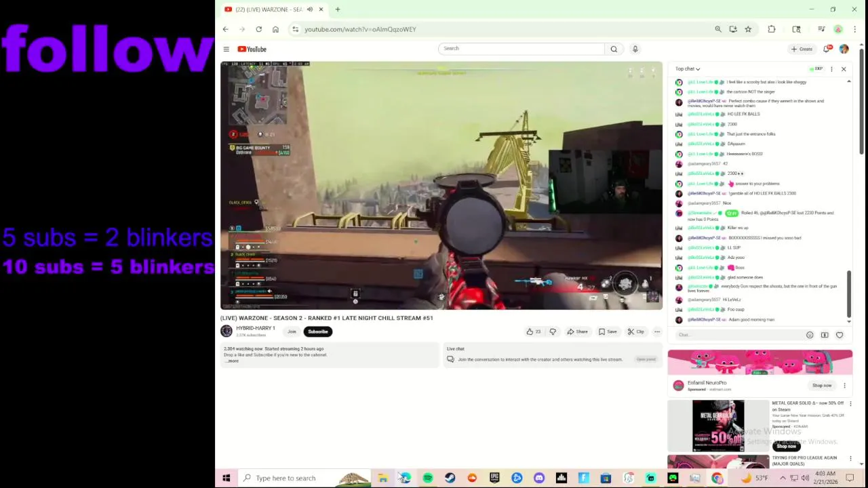Viewport: 868px width, 488px height.
Task: Open the Live chat open panel button
Action: coord(646,359)
